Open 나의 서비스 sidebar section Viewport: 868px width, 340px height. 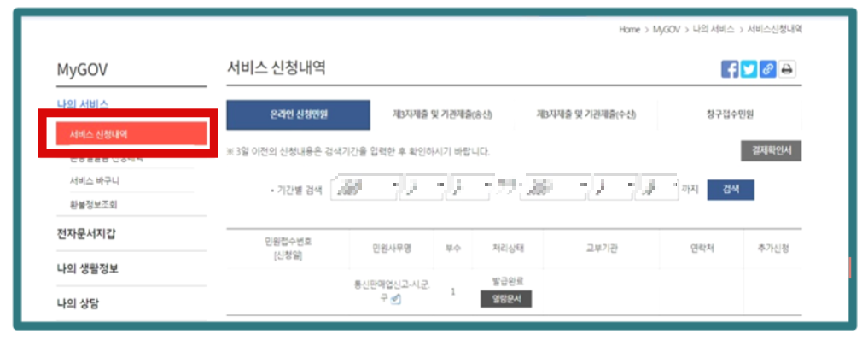tap(83, 104)
